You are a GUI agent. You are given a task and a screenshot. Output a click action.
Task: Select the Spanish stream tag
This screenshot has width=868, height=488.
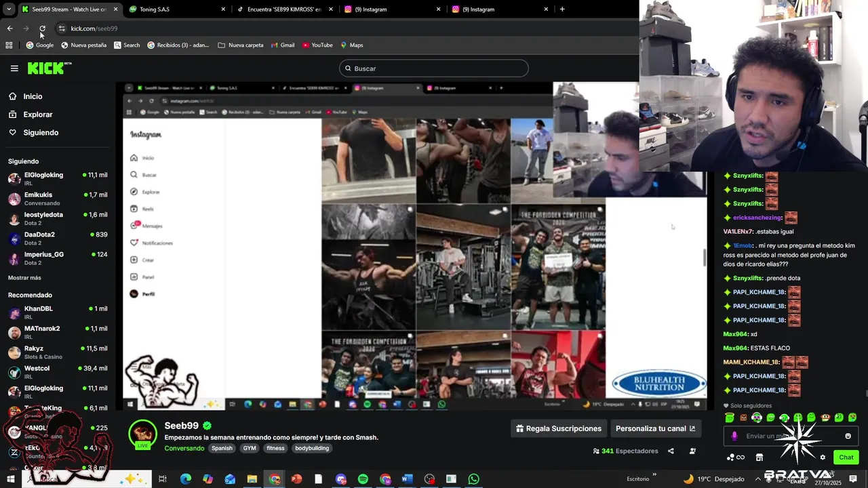[x=222, y=449]
